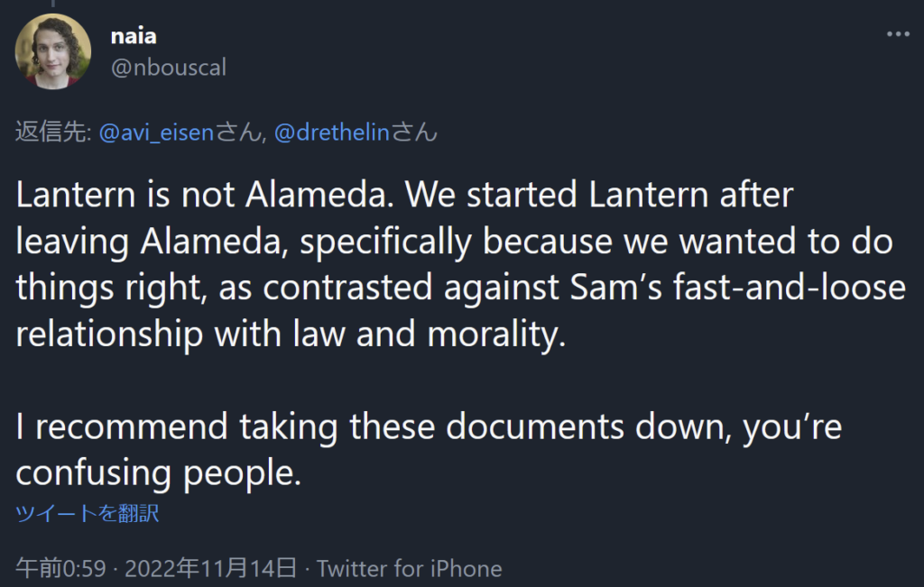924x587 pixels.
Task: Open the Twitter for iPhone source link
Action: 409,569
